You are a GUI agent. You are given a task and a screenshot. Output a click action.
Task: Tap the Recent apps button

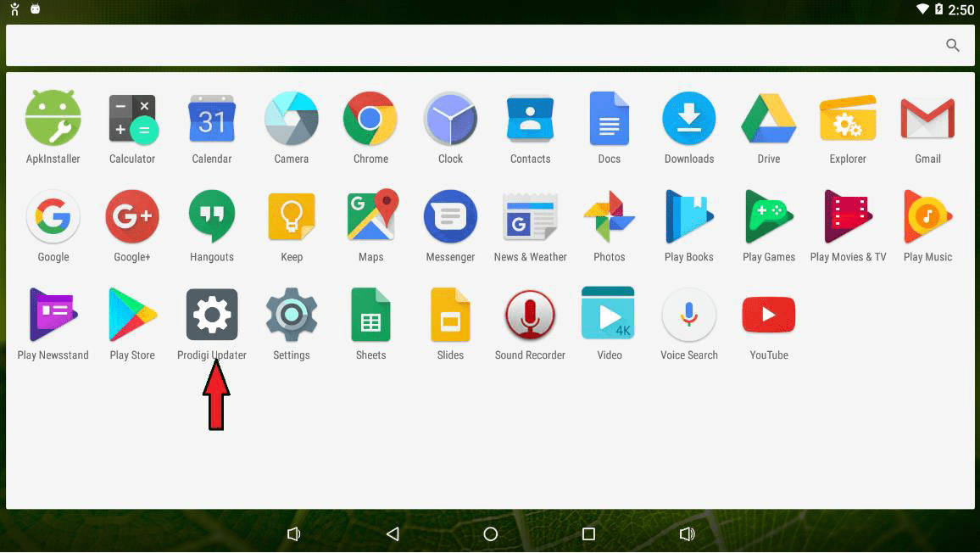(588, 533)
